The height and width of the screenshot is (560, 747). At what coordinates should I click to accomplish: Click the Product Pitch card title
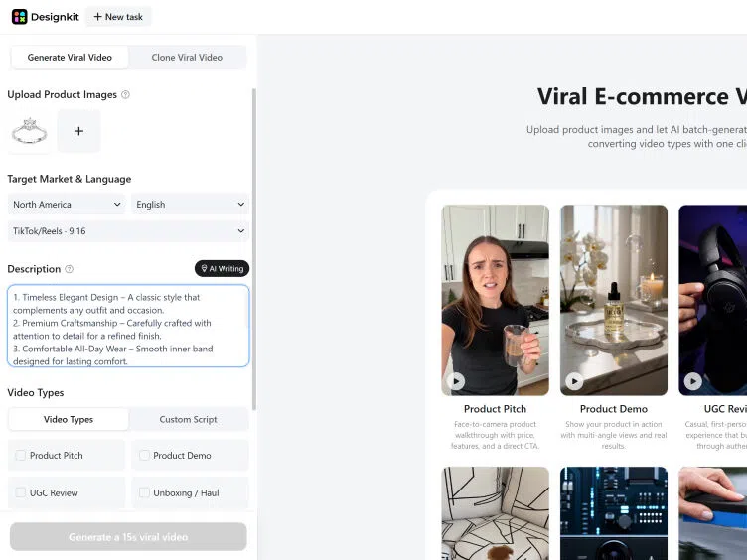(495, 409)
